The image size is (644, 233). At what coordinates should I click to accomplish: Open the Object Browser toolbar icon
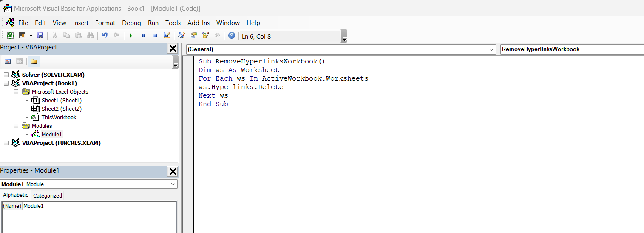pyautogui.click(x=205, y=36)
